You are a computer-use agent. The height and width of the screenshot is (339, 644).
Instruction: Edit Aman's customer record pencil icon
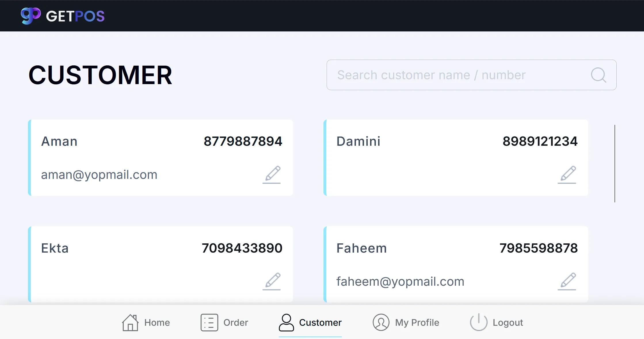272,175
